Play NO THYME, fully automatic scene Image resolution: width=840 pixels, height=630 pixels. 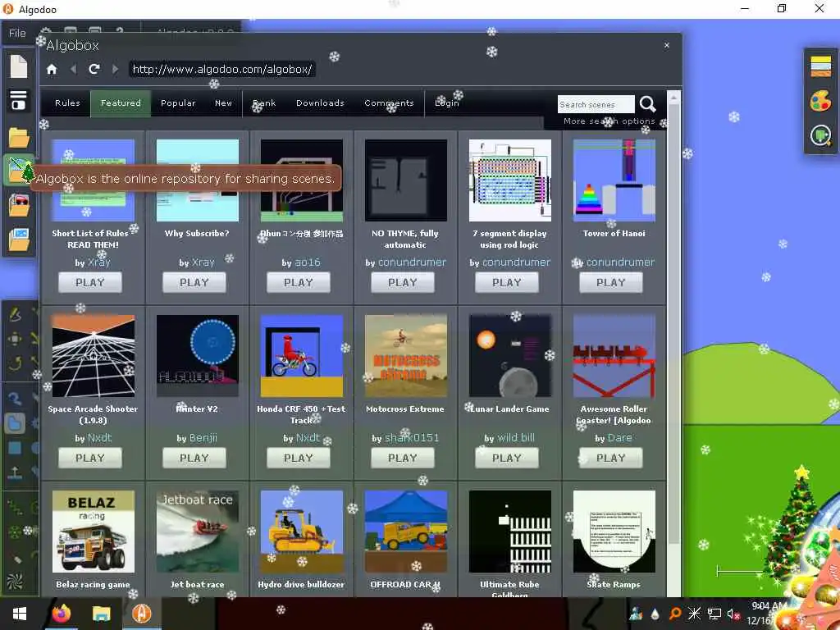pos(402,282)
